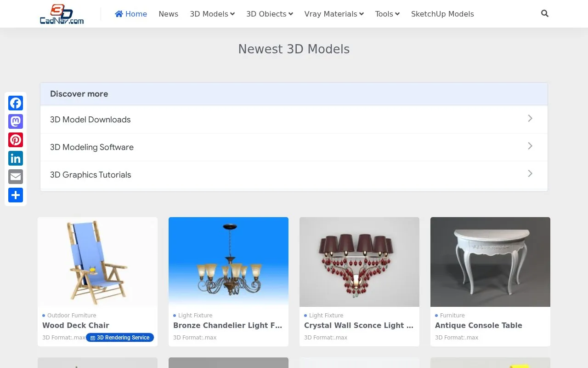Open SketchUp Models page
Viewport: 588px width, 368px height.
[442, 14]
